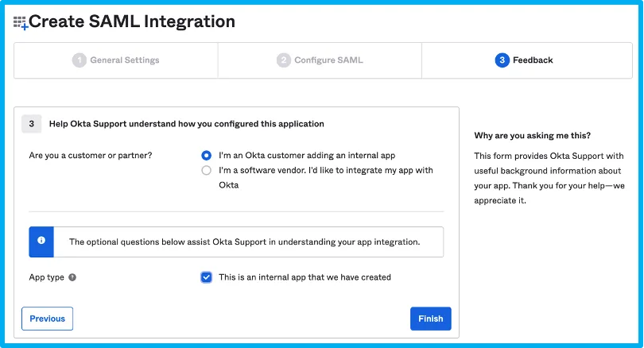
Task: Select 'I'm an Okta customer' radio option
Action: coord(206,156)
